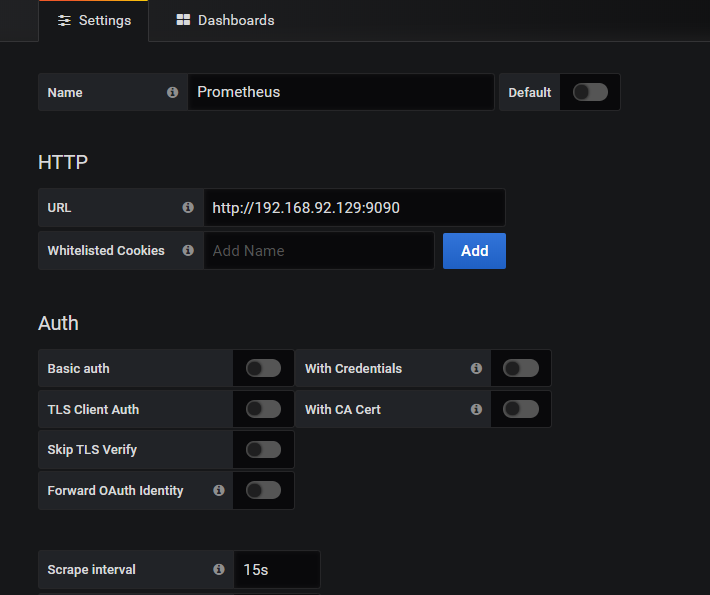Click the Scrape interval info icon
710x595 pixels.
click(x=218, y=570)
